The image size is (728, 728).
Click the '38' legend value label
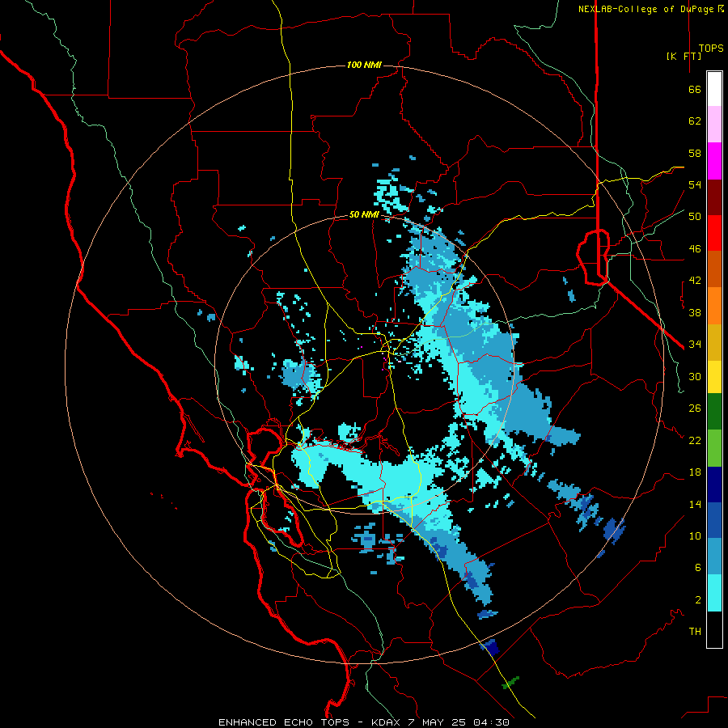pos(694,312)
